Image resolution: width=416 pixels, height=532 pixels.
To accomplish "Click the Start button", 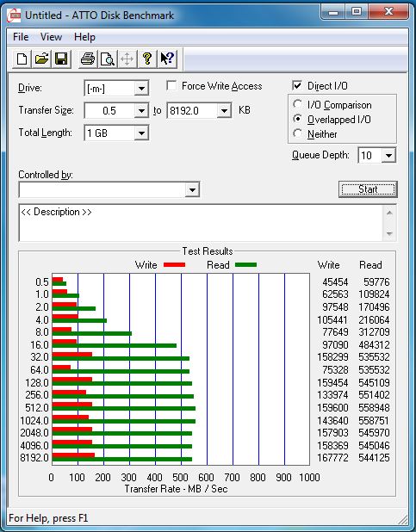I will point(368,189).
